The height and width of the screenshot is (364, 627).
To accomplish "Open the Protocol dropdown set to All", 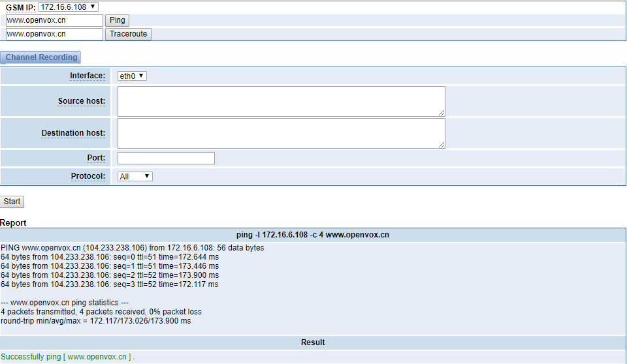I will click(135, 176).
